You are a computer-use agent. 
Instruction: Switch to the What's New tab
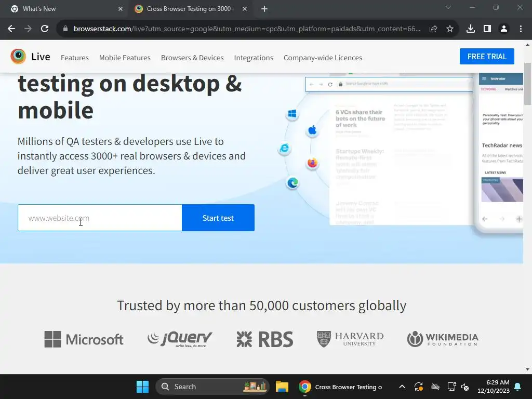(x=64, y=9)
